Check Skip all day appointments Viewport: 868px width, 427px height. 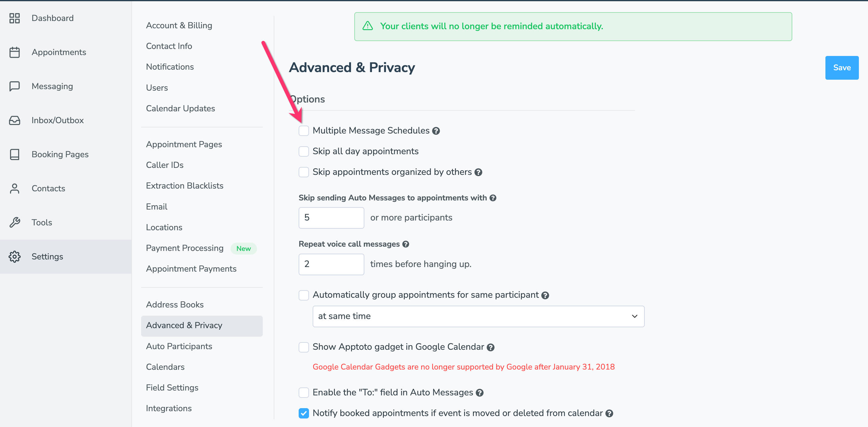point(304,151)
